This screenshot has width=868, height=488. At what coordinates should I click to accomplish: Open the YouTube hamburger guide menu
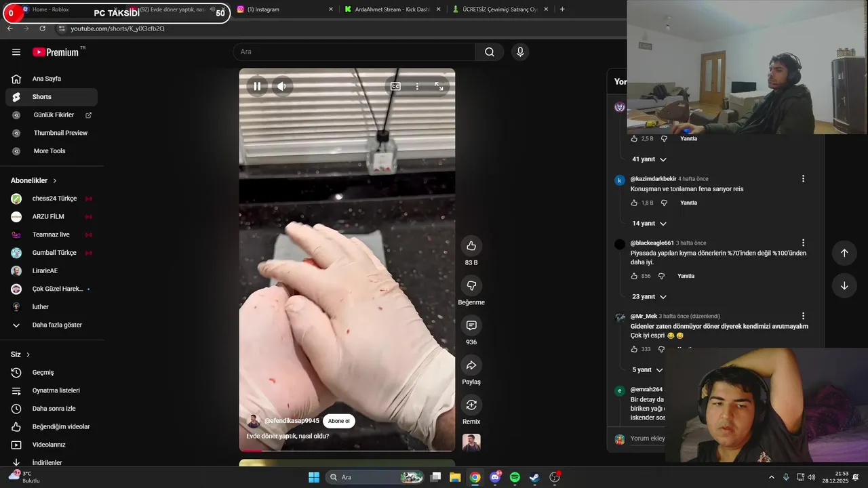click(16, 52)
